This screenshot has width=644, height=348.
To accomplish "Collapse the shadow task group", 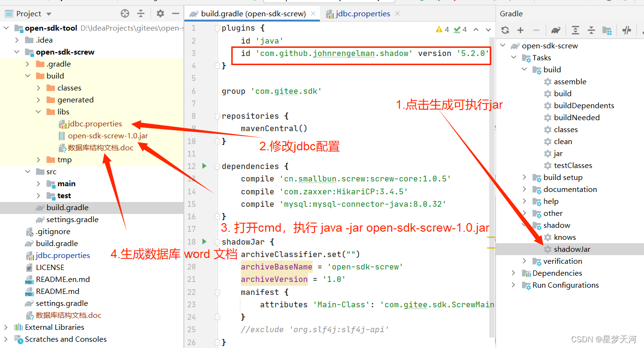I will 525,225.
